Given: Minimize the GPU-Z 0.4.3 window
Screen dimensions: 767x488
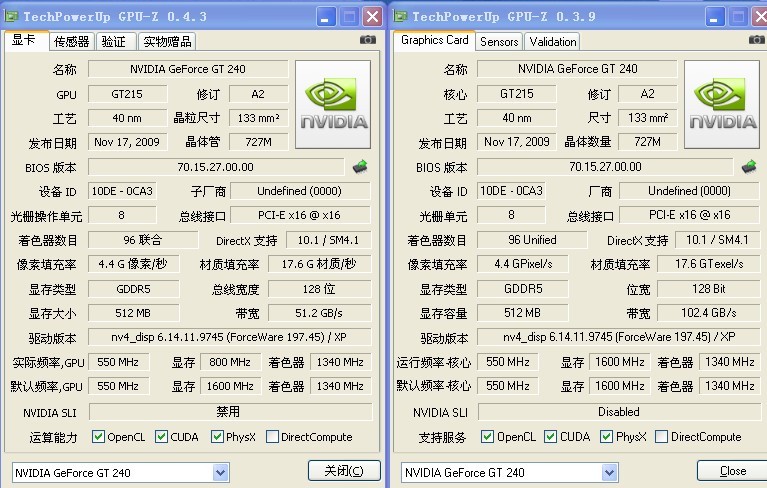Looking at the screenshot, I should coord(325,17).
